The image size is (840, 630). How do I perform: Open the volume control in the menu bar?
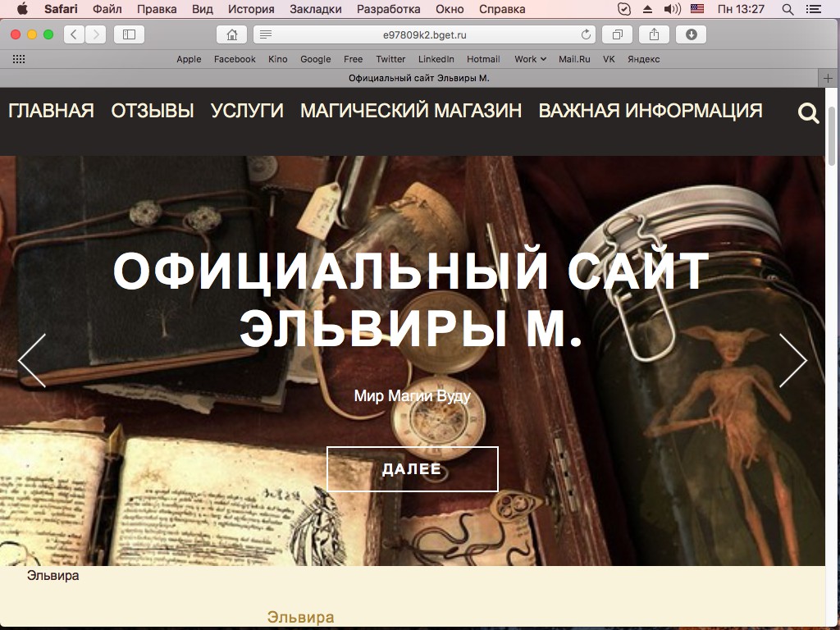672,9
